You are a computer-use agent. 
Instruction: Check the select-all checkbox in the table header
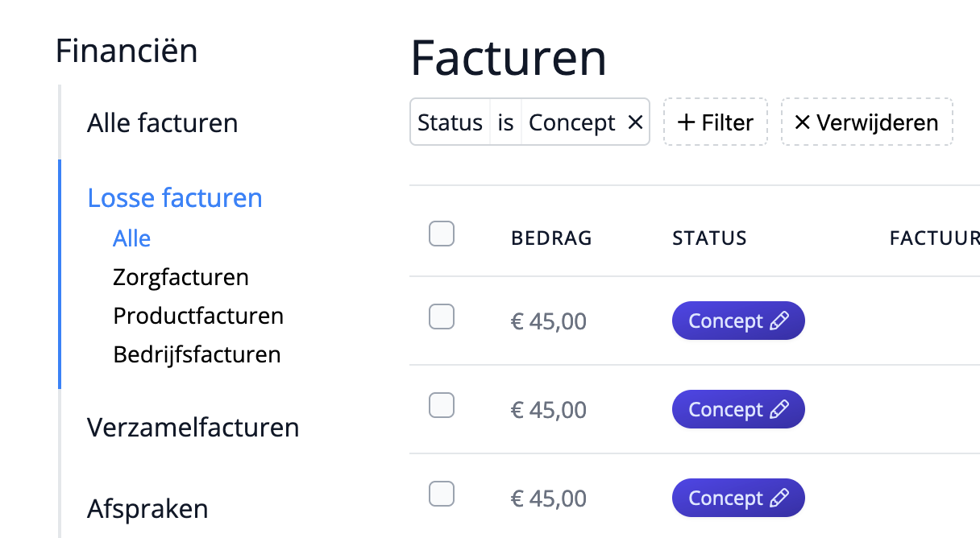click(x=442, y=234)
